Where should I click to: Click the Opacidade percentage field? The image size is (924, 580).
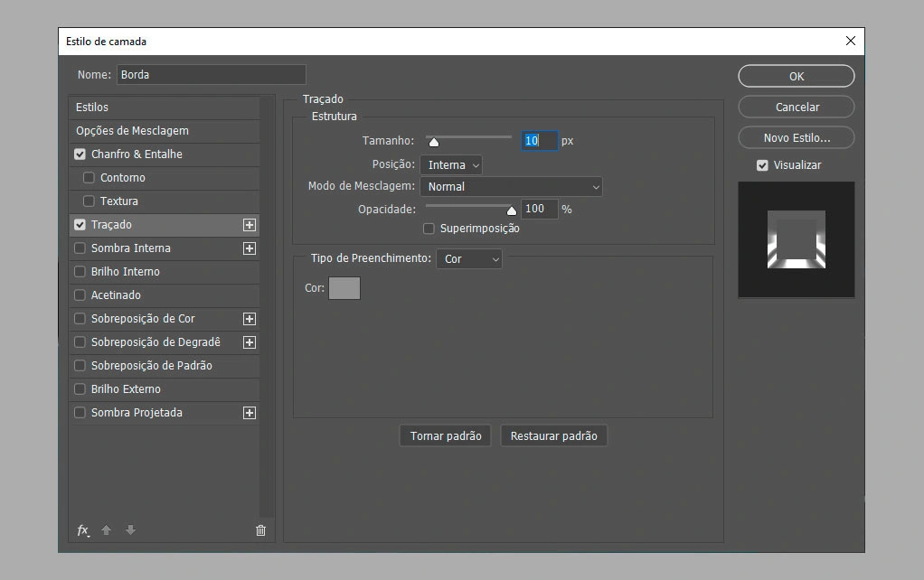[539, 209]
